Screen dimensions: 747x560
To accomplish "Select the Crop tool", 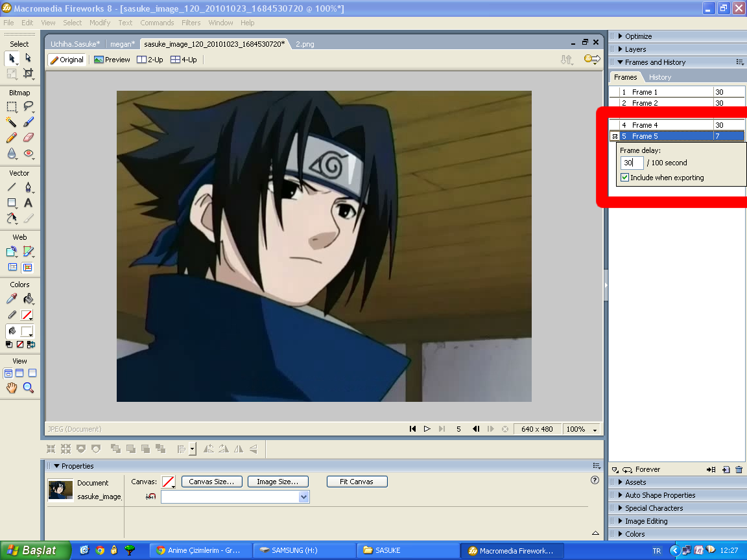I will 28,73.
